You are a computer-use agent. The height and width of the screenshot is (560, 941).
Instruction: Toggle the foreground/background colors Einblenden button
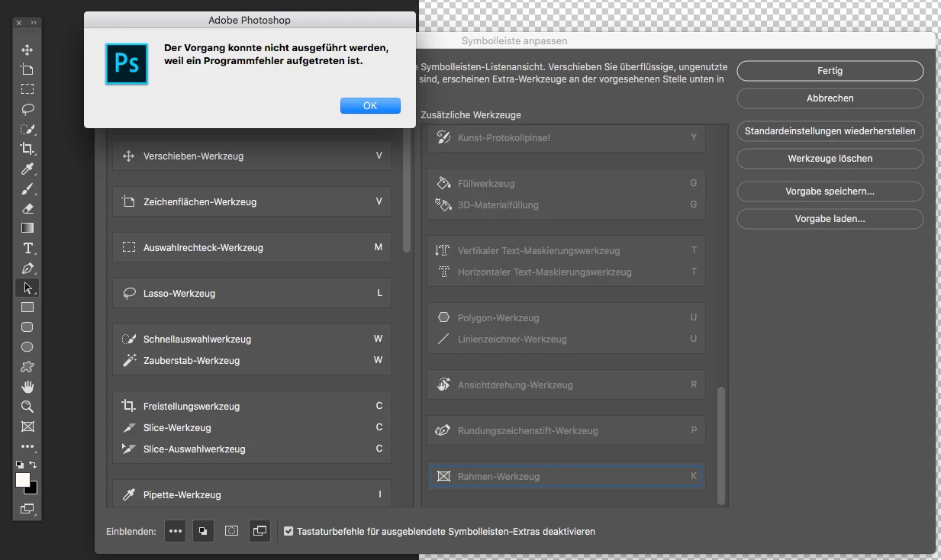click(203, 531)
